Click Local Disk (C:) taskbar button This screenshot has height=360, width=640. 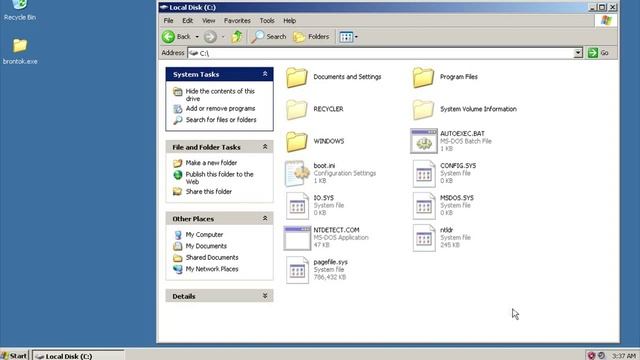click(78, 356)
